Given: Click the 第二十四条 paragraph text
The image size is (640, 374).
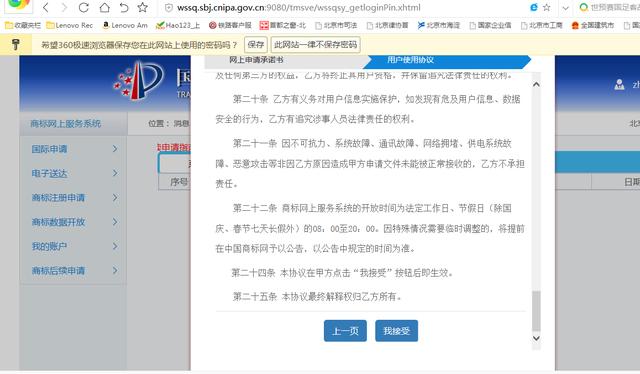Looking at the screenshot, I should click(342, 273).
